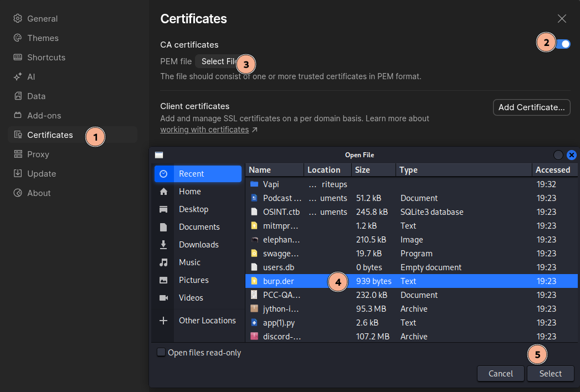Go to the Proxy settings section
580x392 pixels.
pyautogui.click(x=73, y=154)
